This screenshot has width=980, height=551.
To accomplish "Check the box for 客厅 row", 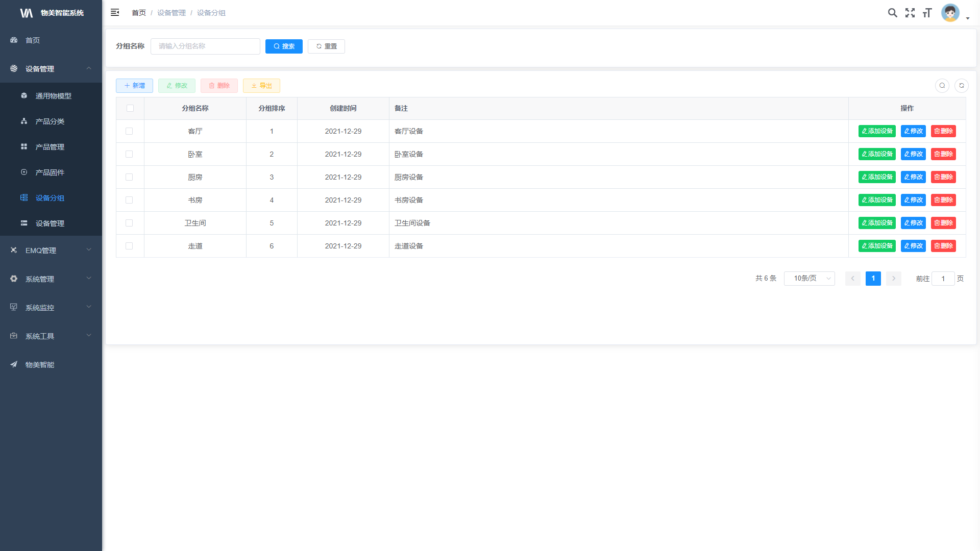I will coord(129,131).
